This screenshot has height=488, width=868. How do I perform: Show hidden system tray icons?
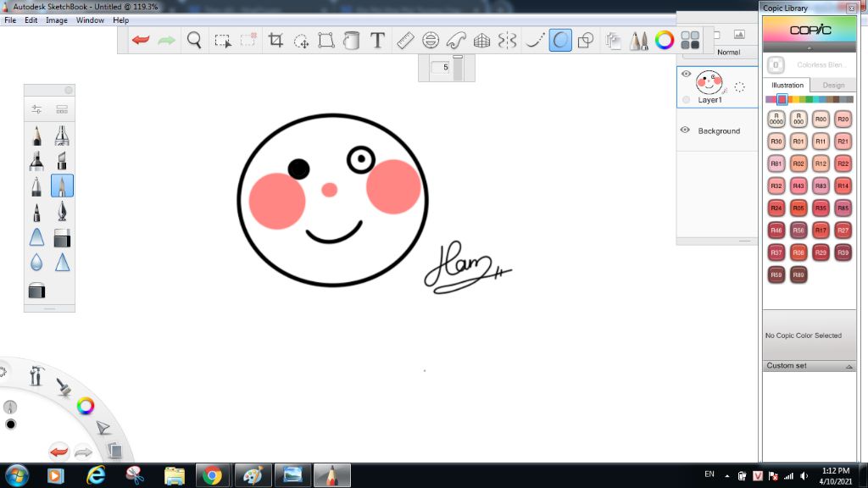point(726,476)
